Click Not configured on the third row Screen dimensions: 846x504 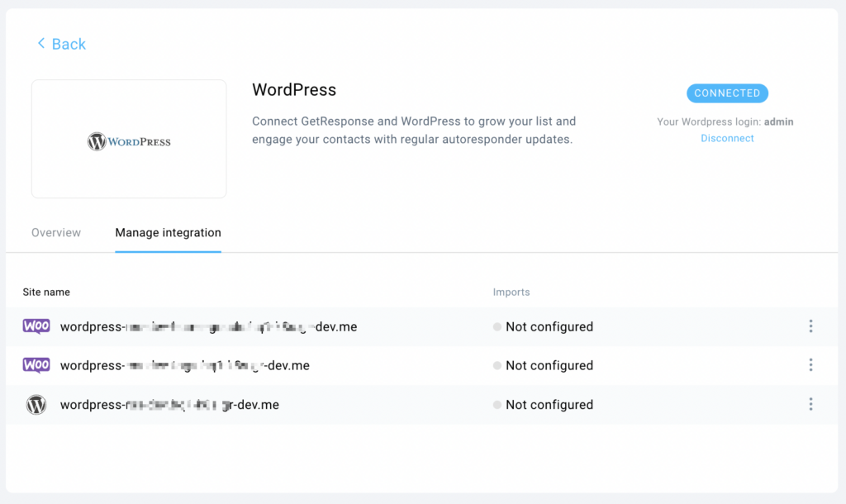[x=549, y=405]
